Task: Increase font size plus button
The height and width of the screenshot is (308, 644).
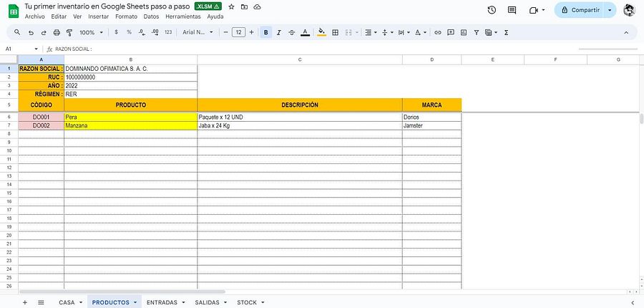Action: point(252,32)
